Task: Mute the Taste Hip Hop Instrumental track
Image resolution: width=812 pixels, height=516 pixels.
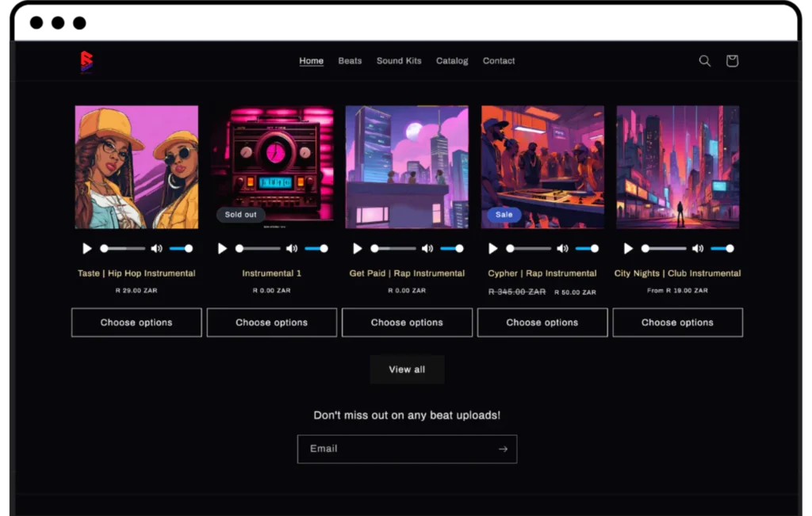Action: (x=157, y=248)
